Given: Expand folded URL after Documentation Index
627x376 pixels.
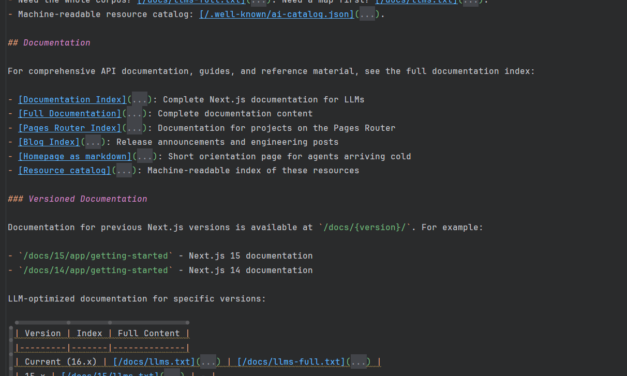Looking at the screenshot, I should pyautogui.click(x=140, y=100).
